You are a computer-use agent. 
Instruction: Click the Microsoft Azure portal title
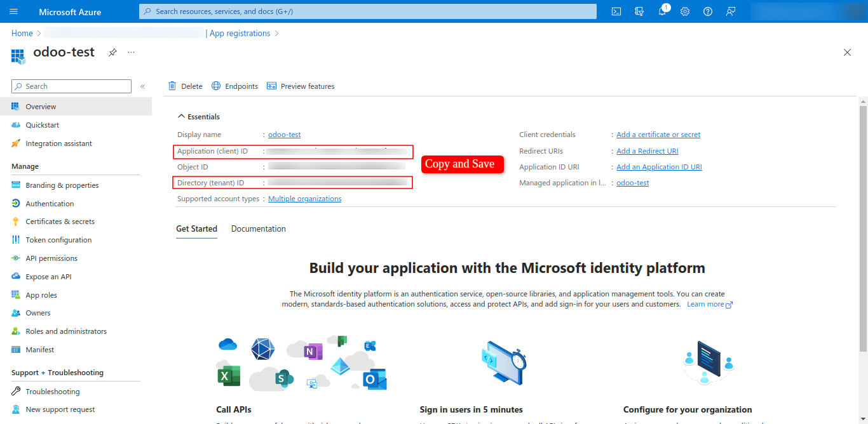(x=70, y=11)
